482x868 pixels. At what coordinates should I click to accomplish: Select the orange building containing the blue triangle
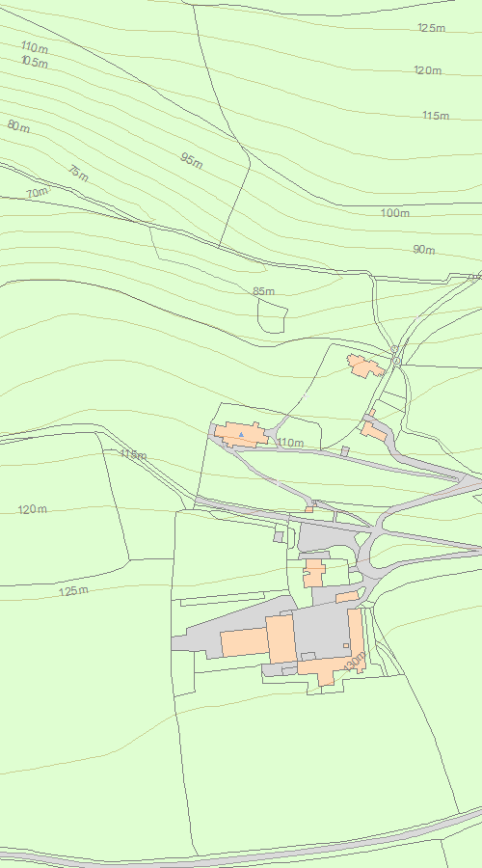241,435
